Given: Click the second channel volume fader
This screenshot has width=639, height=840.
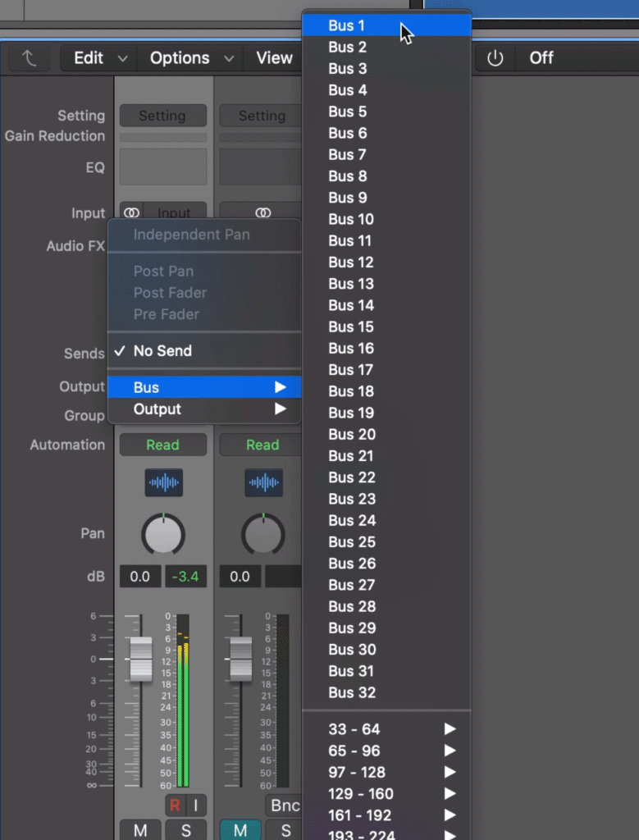Looking at the screenshot, I should click(x=240, y=660).
